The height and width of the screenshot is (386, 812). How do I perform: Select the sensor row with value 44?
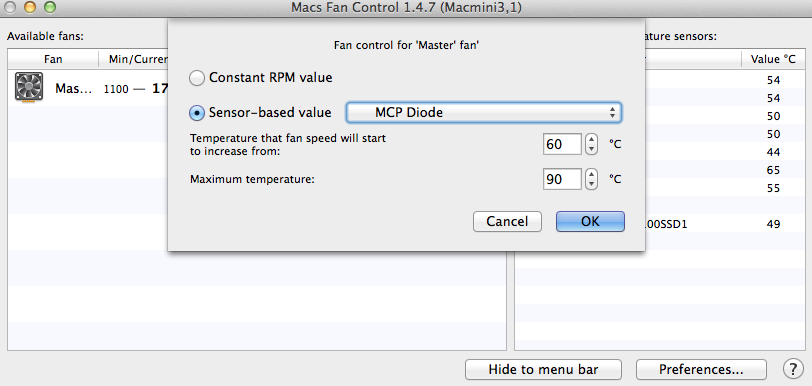(724, 152)
